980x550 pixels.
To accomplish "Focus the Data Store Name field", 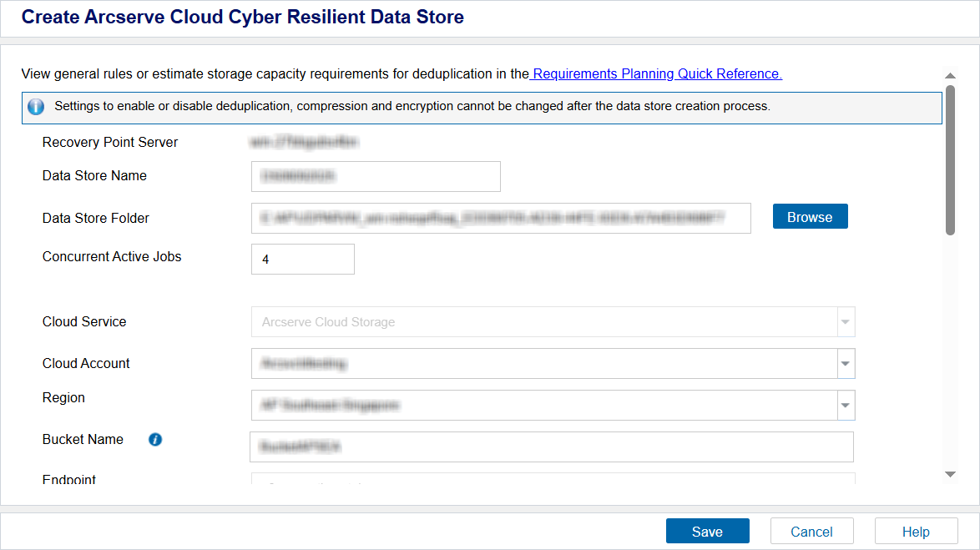I will point(376,177).
